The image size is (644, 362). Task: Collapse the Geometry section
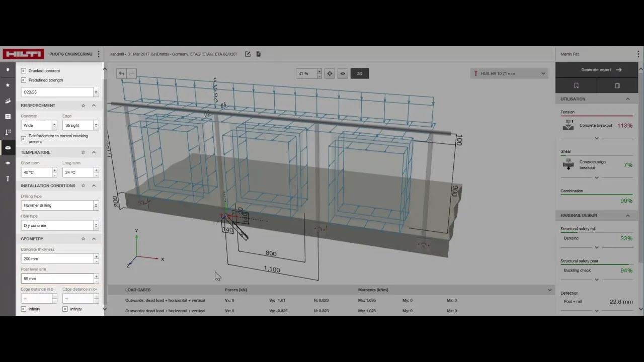click(94, 239)
